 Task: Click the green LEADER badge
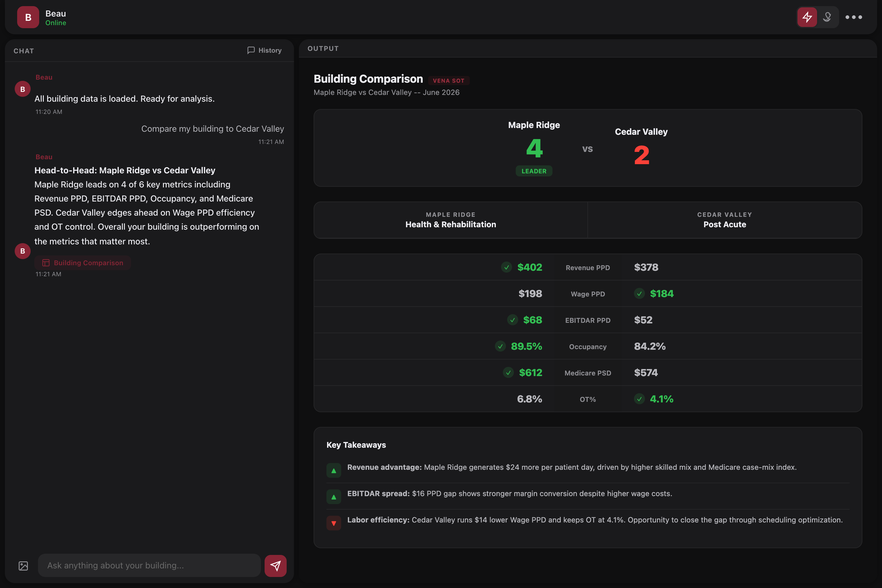(x=534, y=171)
